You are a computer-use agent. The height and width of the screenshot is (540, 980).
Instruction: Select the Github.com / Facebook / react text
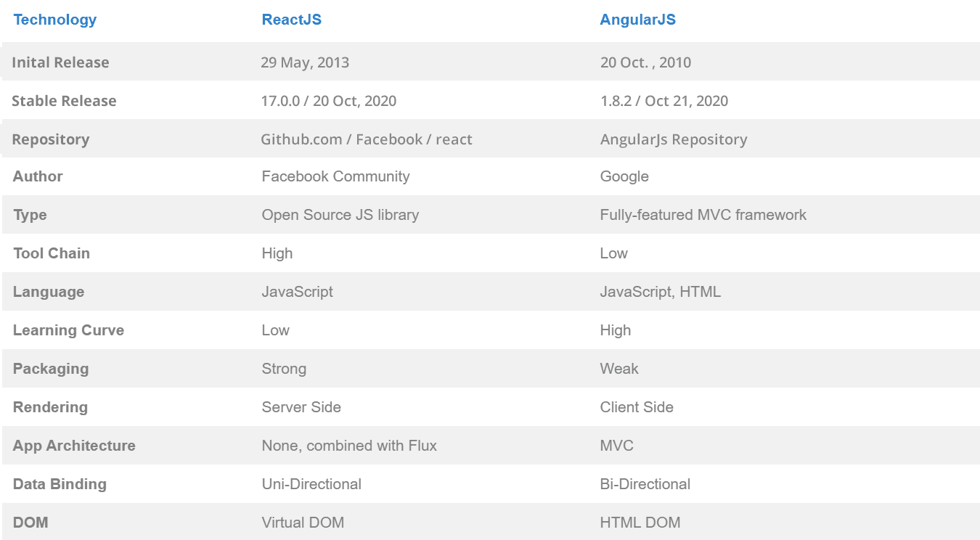(x=367, y=139)
